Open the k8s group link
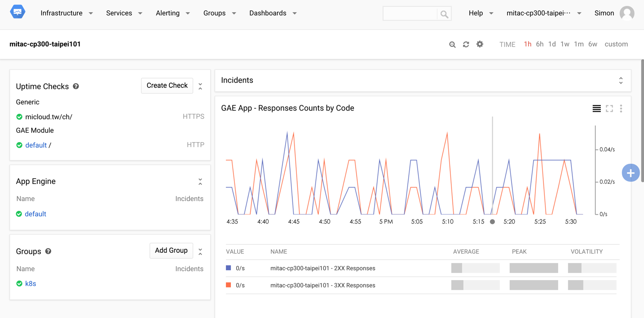Viewport: 644px width, 318px height. point(31,284)
